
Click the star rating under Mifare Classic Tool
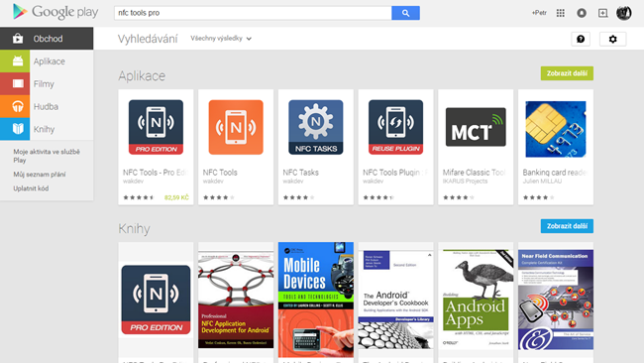(x=459, y=197)
